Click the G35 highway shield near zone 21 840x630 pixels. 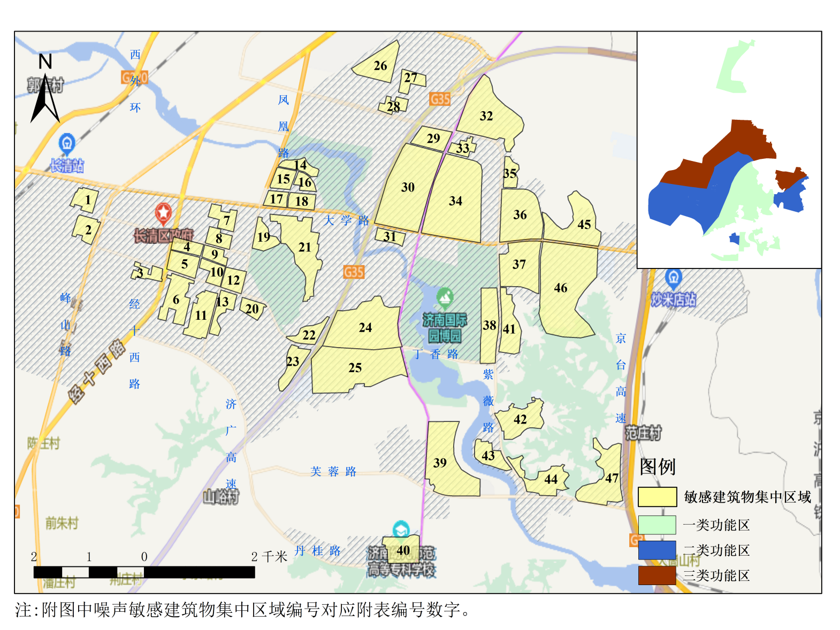[354, 272]
